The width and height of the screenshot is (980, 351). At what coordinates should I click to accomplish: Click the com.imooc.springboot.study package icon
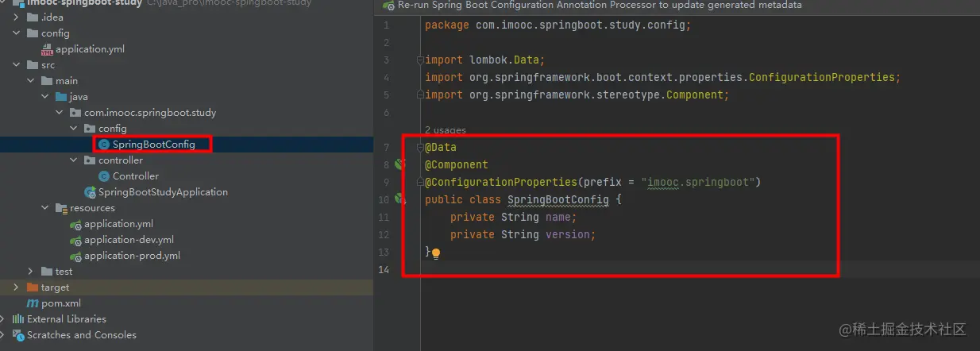(75, 113)
